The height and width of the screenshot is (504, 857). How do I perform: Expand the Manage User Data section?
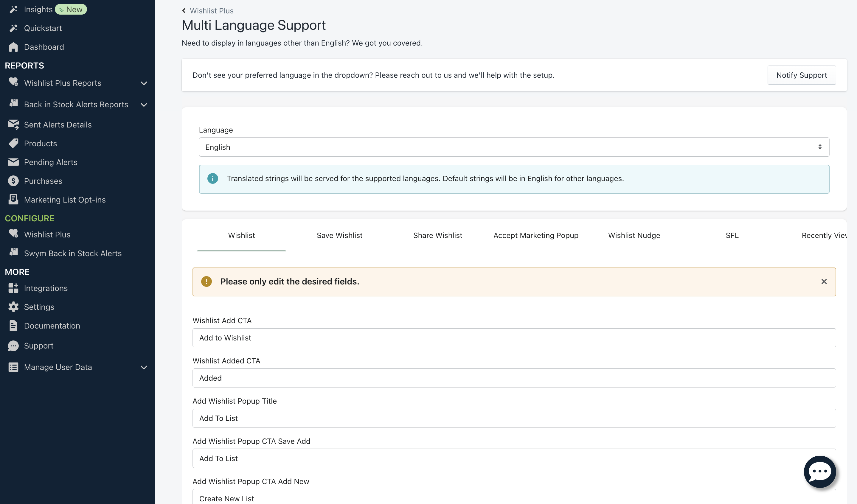144,367
